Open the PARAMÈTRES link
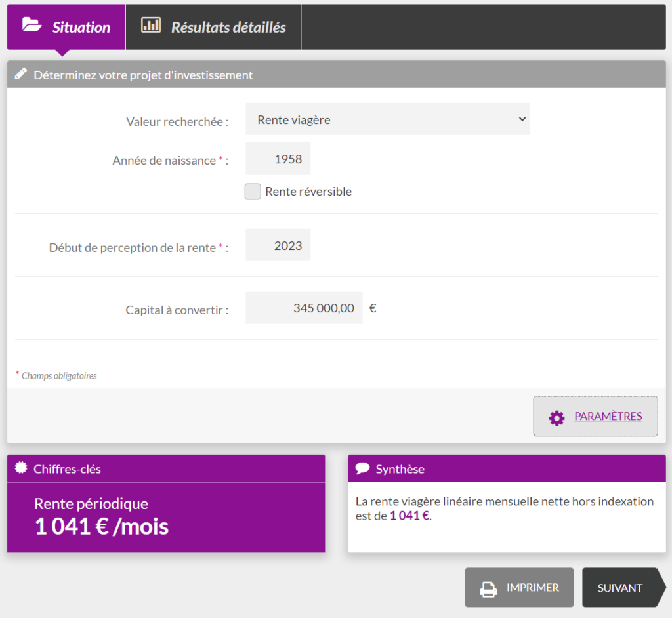The image size is (672, 618). (608, 416)
